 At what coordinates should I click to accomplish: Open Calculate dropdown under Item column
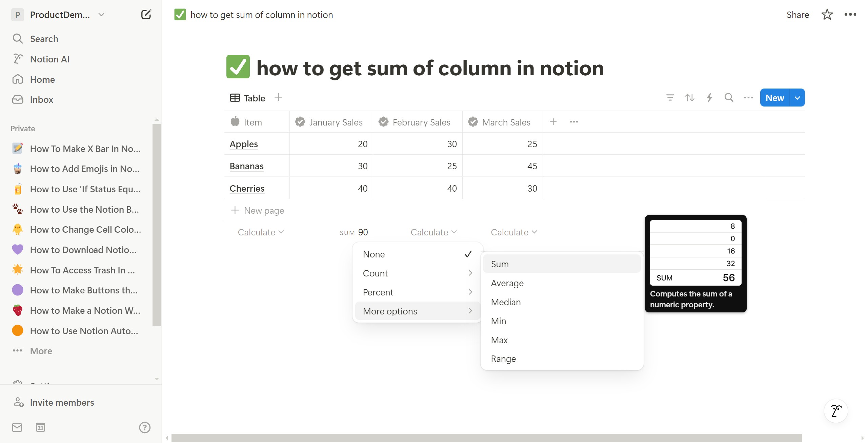coord(261,232)
